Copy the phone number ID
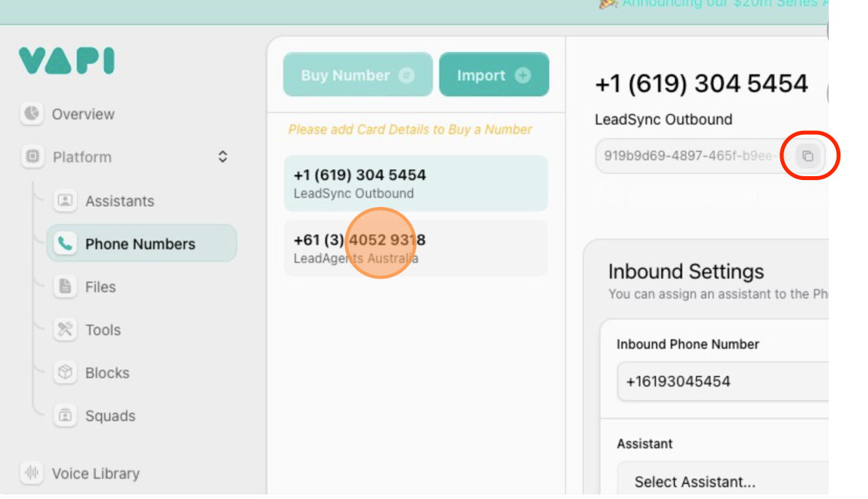The image size is (868, 499). point(808,156)
